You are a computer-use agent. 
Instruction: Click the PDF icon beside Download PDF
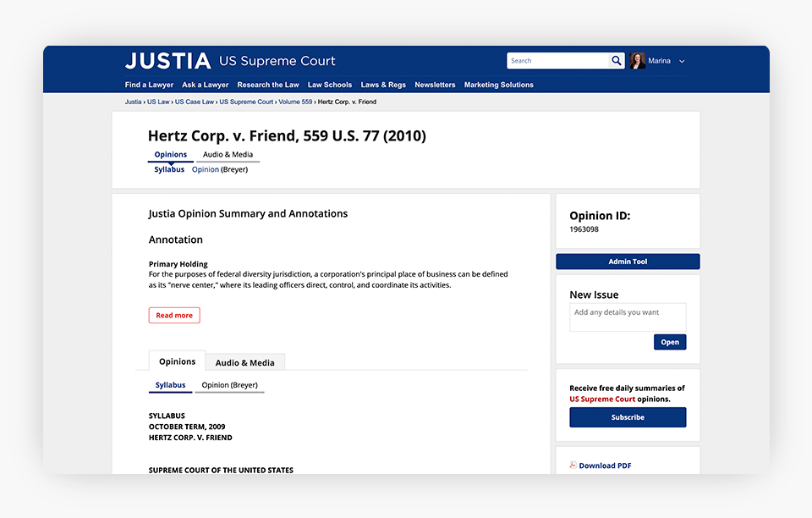(573, 466)
